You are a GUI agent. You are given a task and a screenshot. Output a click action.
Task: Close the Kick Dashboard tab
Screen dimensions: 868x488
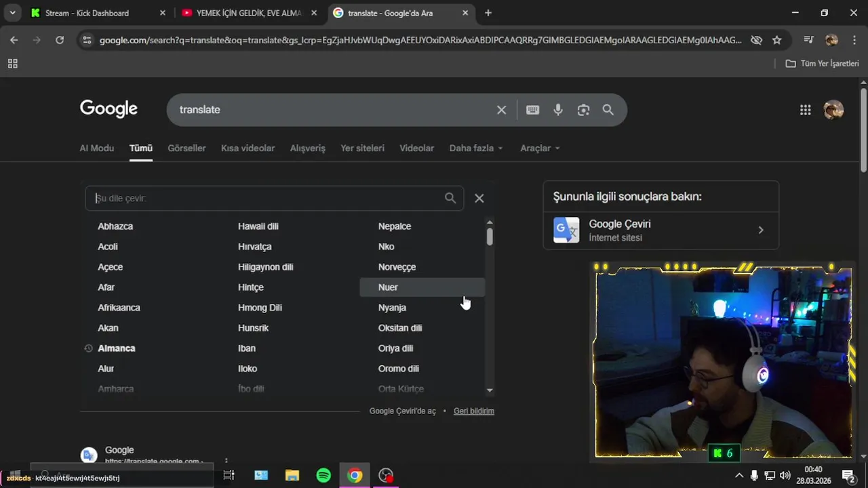pyautogui.click(x=163, y=13)
